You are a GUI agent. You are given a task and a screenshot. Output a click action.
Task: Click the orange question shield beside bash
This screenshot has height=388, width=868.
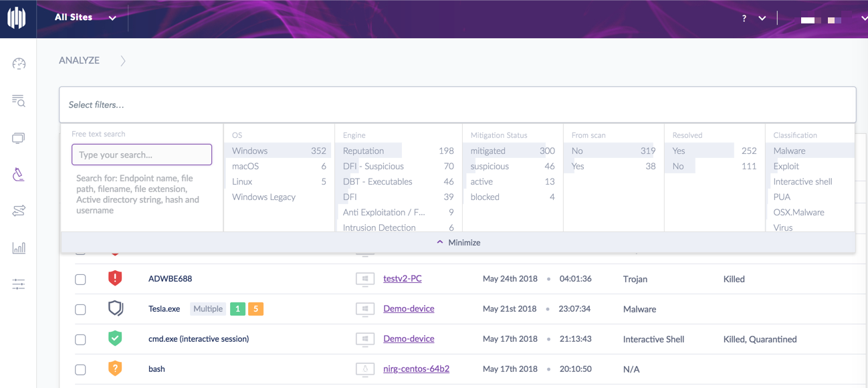pyautogui.click(x=115, y=368)
